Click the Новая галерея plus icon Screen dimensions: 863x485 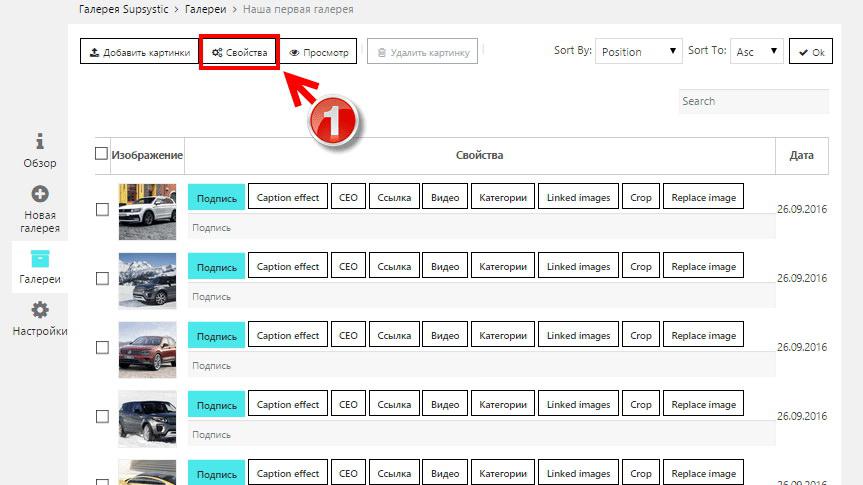tap(40, 194)
